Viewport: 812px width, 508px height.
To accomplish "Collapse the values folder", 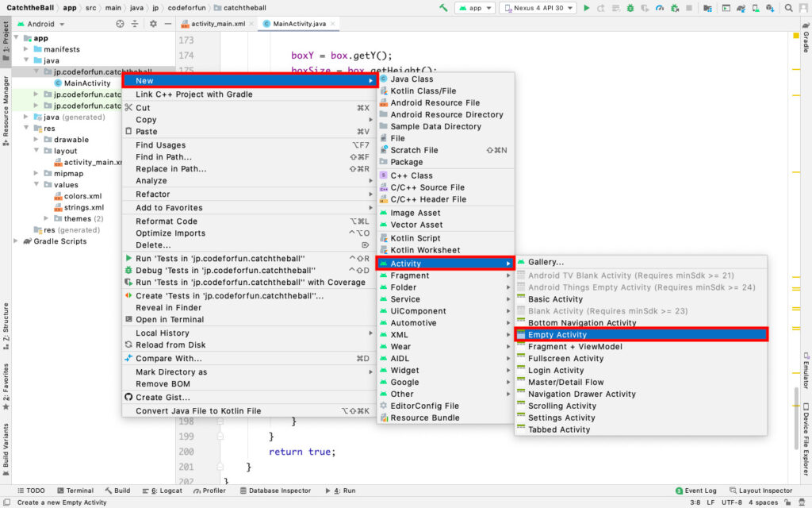I will [x=36, y=184].
